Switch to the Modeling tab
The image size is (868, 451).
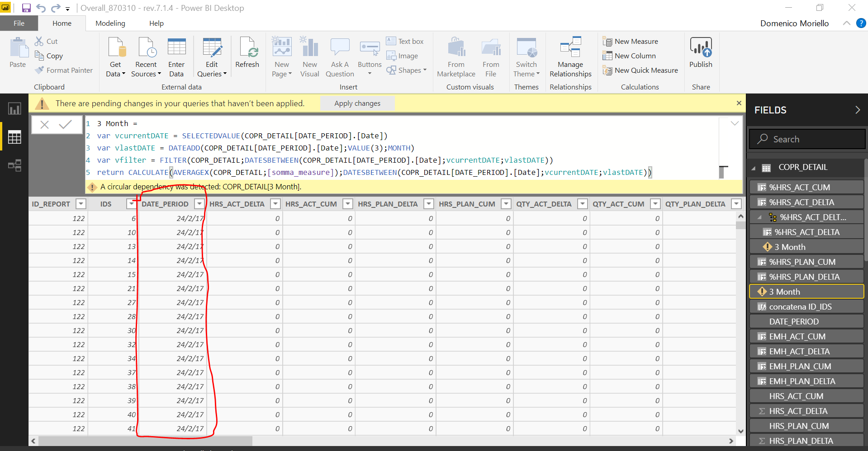(x=110, y=23)
